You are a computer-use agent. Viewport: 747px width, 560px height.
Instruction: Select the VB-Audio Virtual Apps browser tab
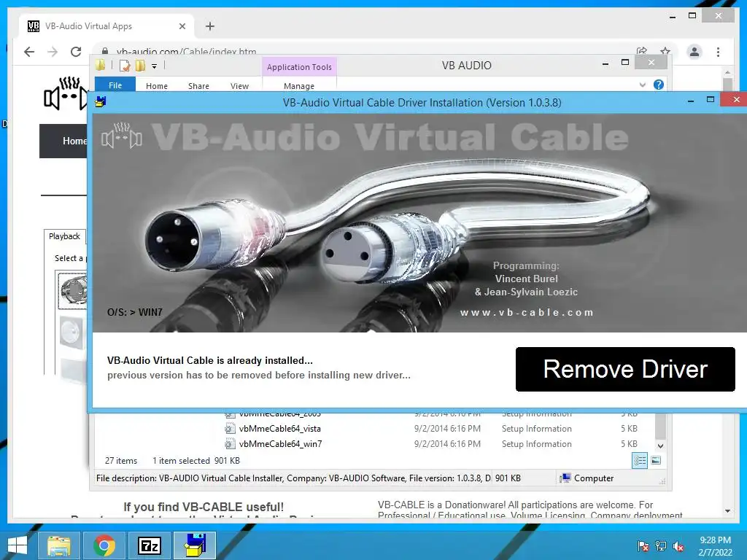tap(107, 26)
